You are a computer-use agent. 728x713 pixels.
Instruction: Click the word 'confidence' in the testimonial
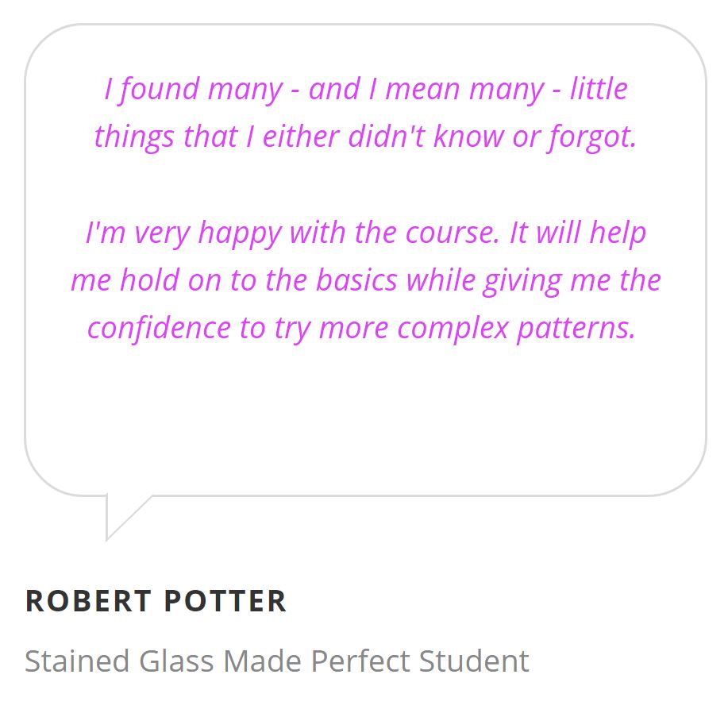pyautogui.click(x=160, y=328)
